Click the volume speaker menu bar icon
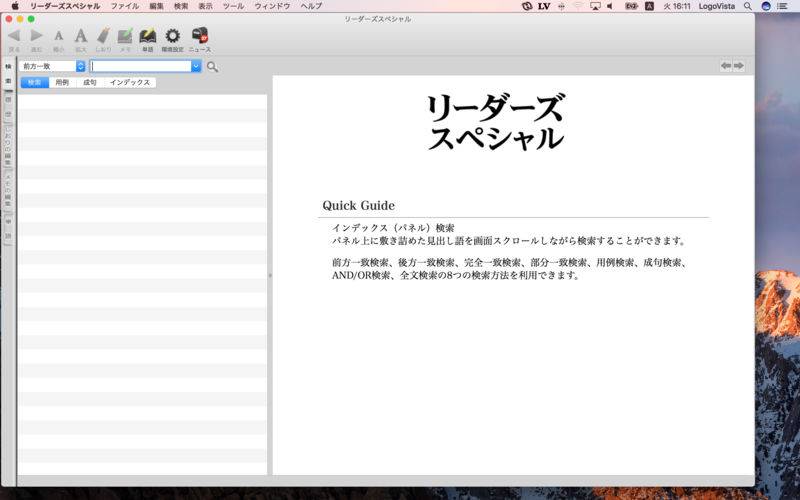This screenshot has height=500, width=800. [610, 6]
